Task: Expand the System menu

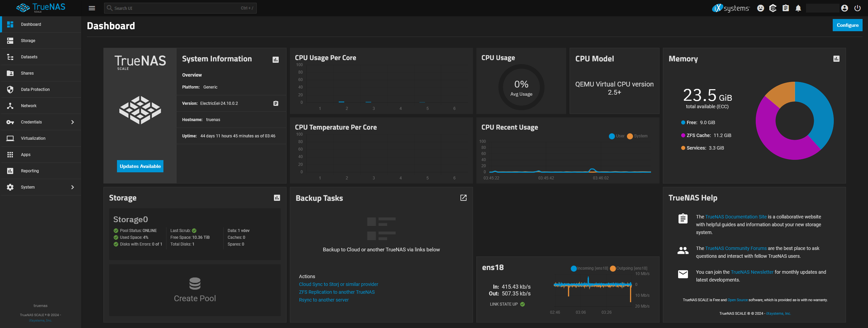Action: coord(41,187)
